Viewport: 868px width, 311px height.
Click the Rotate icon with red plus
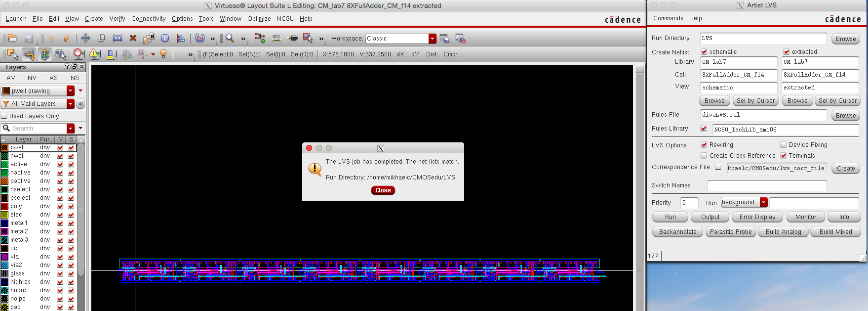click(x=199, y=38)
